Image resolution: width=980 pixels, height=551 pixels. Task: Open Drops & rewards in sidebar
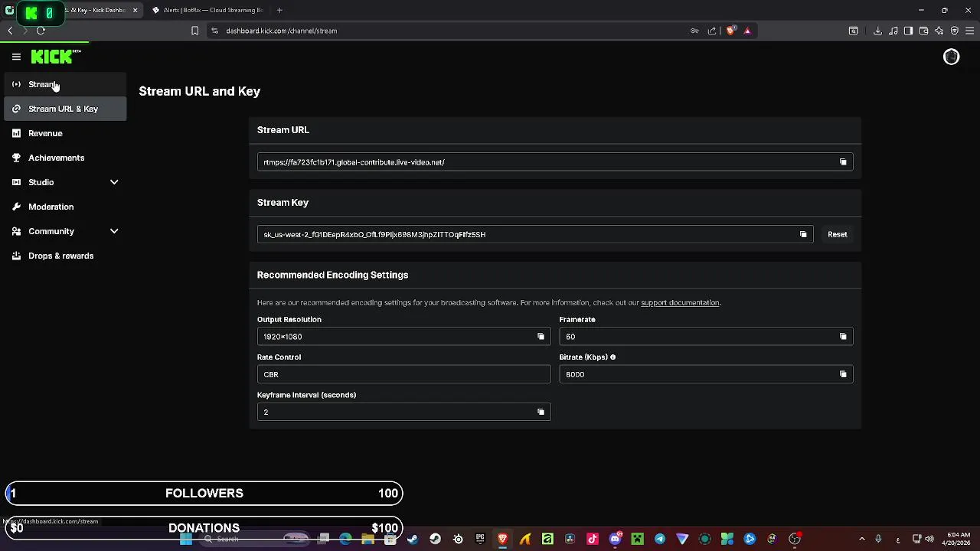click(x=64, y=256)
